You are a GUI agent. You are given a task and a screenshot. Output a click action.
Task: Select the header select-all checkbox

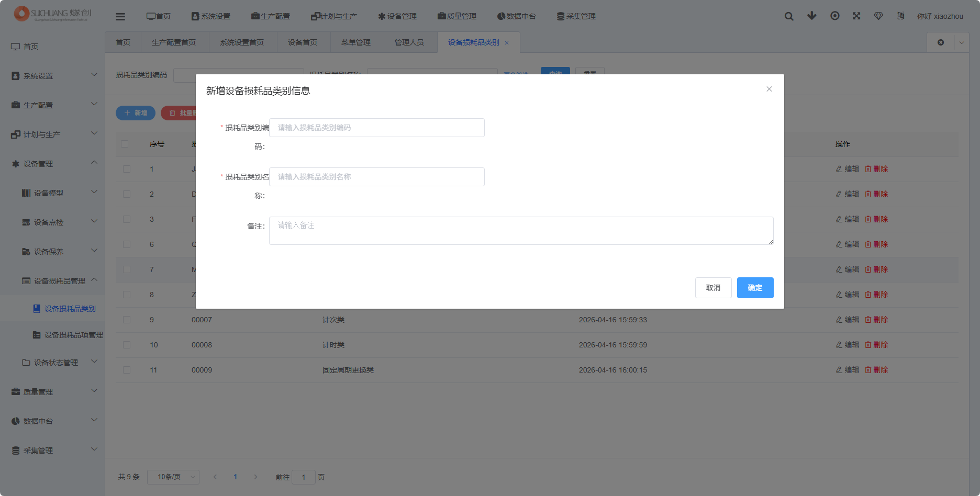point(125,144)
